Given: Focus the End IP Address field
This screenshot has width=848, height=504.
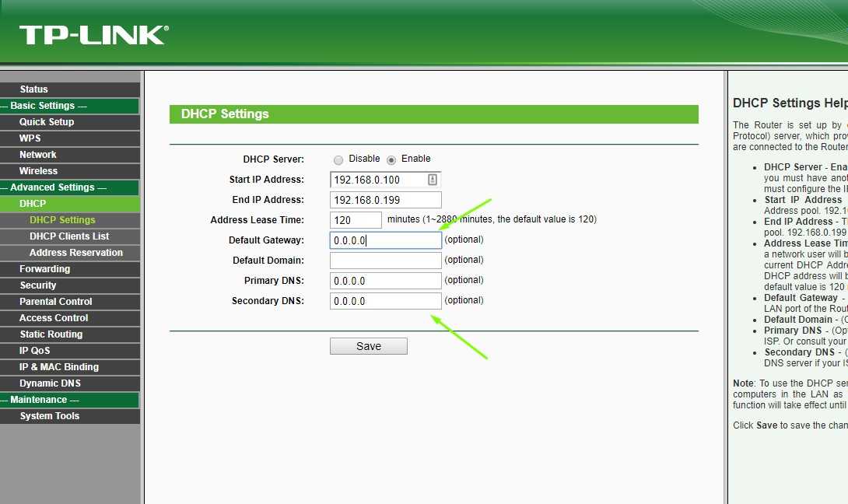Looking at the screenshot, I should [385, 200].
